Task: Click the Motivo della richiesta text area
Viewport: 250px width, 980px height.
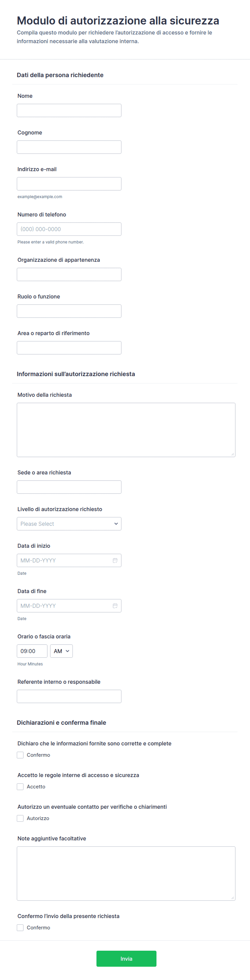Action: tap(126, 430)
